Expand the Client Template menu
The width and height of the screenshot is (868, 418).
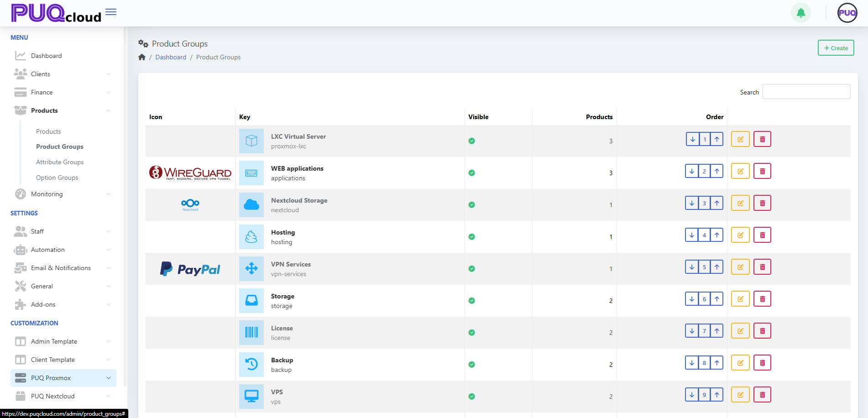[x=63, y=360]
